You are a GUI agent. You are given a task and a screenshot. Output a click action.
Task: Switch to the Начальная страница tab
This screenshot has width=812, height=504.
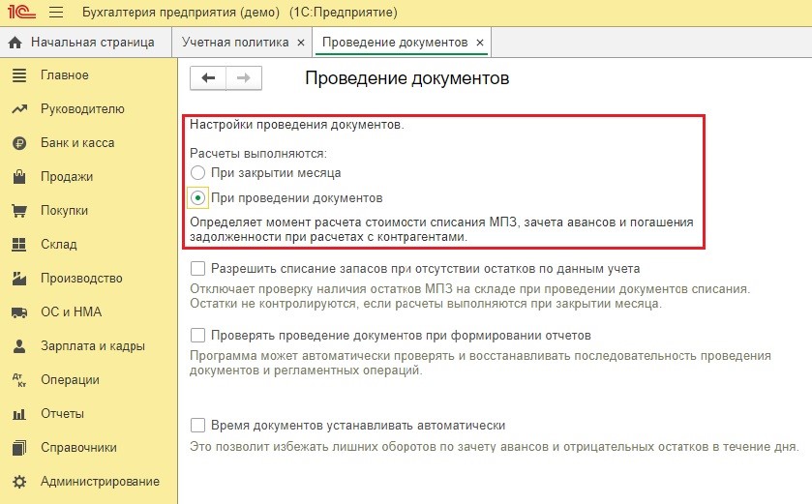click(x=92, y=44)
